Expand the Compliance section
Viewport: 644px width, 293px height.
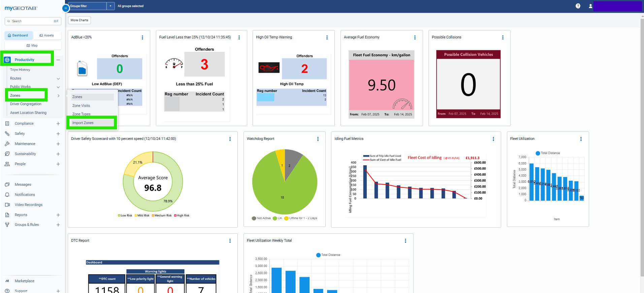point(58,124)
